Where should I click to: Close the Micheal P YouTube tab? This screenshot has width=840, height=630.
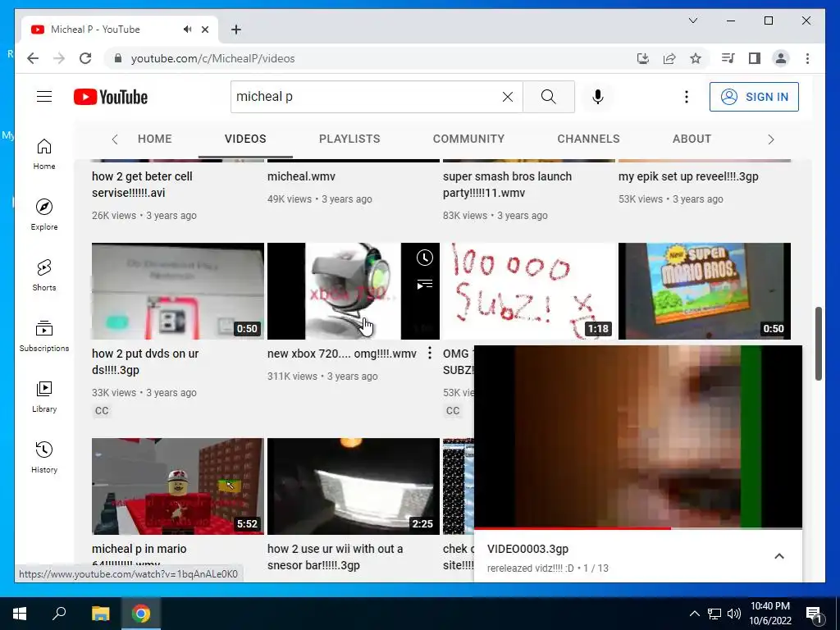204,30
